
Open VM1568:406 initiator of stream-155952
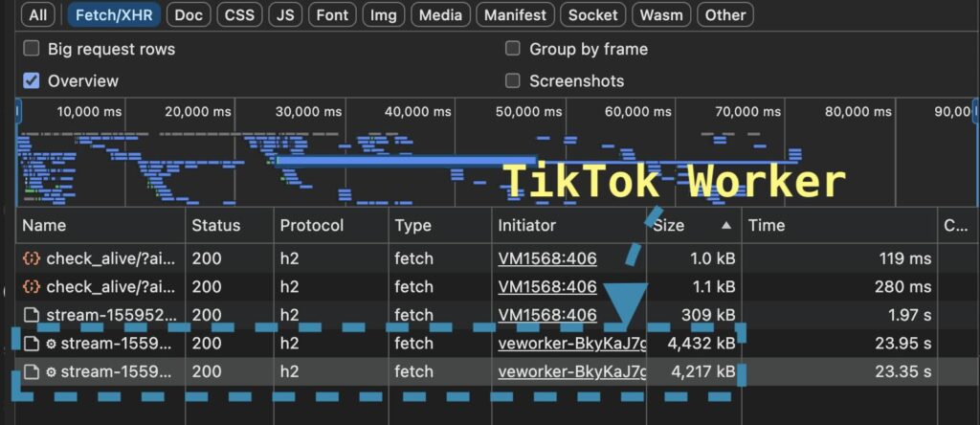tap(546, 315)
